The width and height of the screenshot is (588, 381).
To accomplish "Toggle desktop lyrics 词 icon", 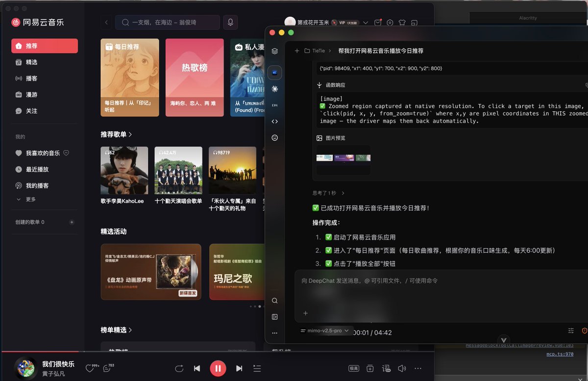I will (386, 368).
